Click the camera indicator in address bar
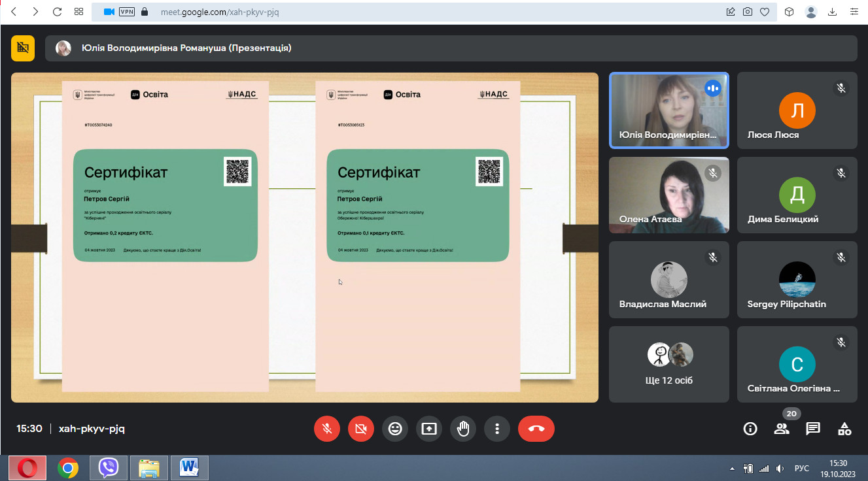Image resolution: width=868 pixels, height=481 pixels. point(109,12)
